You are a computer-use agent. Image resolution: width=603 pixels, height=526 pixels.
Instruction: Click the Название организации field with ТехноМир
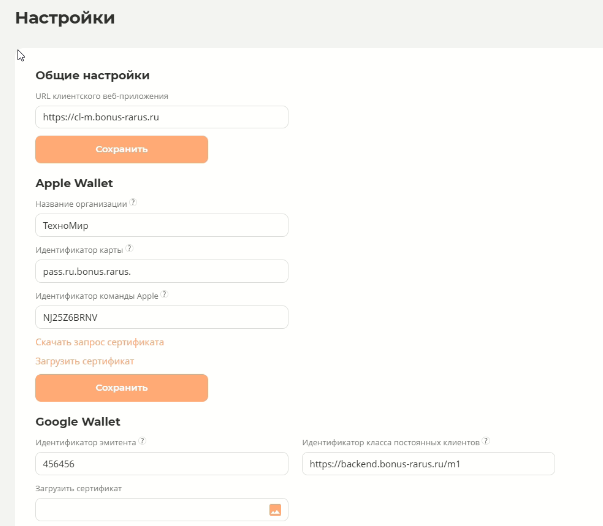pos(161,225)
